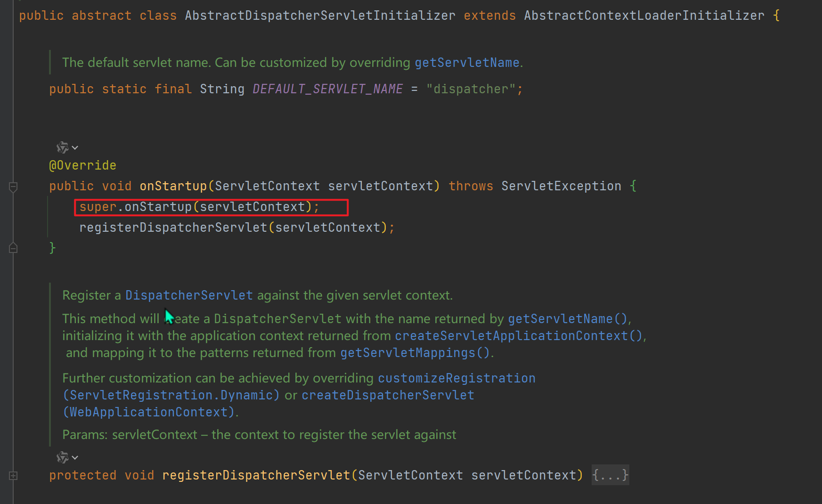Click the AbstractContextLoaderInitializer superclass name
822x504 pixels.
coord(644,16)
